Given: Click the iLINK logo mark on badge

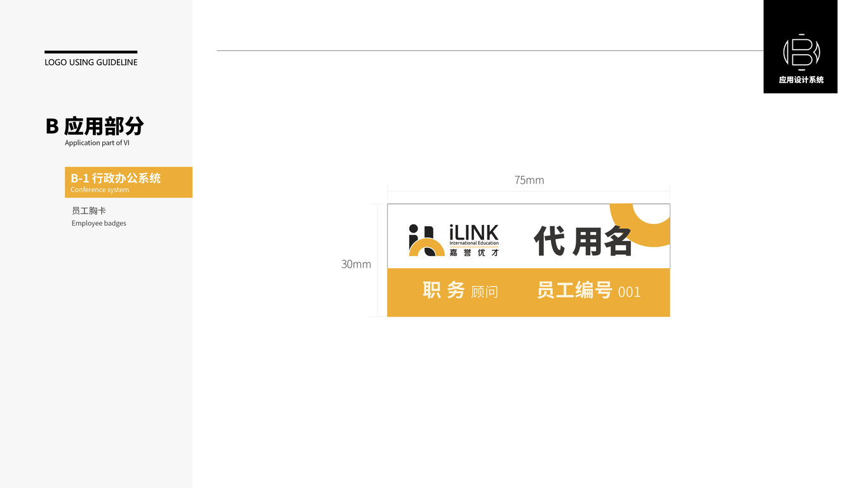Looking at the screenshot, I should pyautogui.click(x=426, y=240).
